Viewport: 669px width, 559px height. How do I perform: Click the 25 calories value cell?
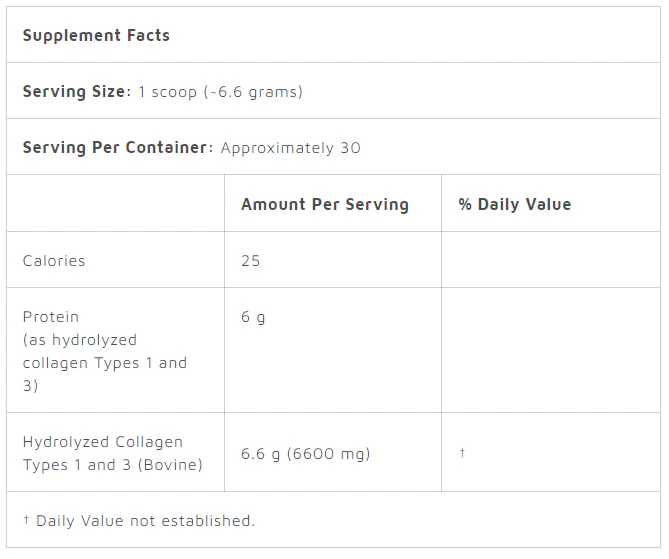point(333,260)
